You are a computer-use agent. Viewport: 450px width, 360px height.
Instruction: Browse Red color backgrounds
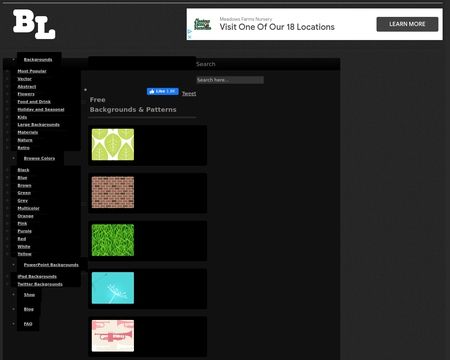(x=22, y=239)
